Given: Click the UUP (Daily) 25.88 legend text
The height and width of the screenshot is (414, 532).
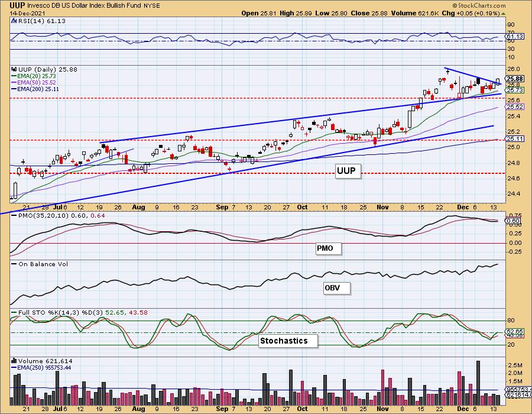Looking at the screenshot, I should [48, 69].
